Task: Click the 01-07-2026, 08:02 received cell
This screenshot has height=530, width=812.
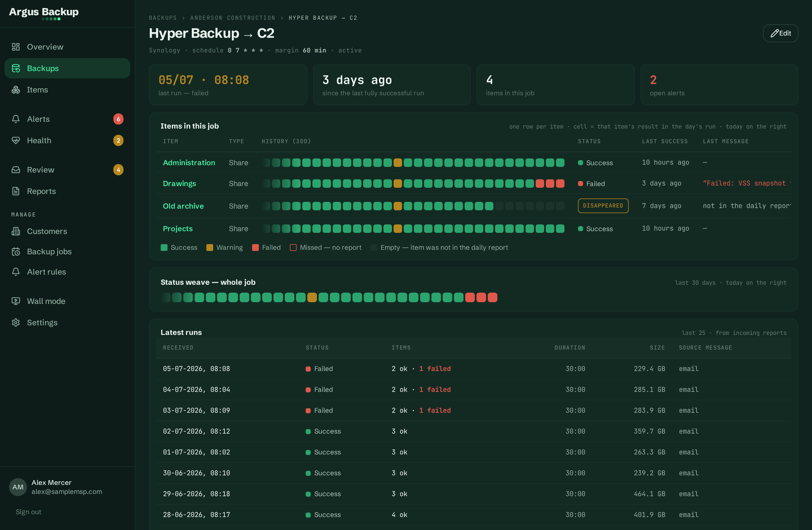Action: (197, 452)
